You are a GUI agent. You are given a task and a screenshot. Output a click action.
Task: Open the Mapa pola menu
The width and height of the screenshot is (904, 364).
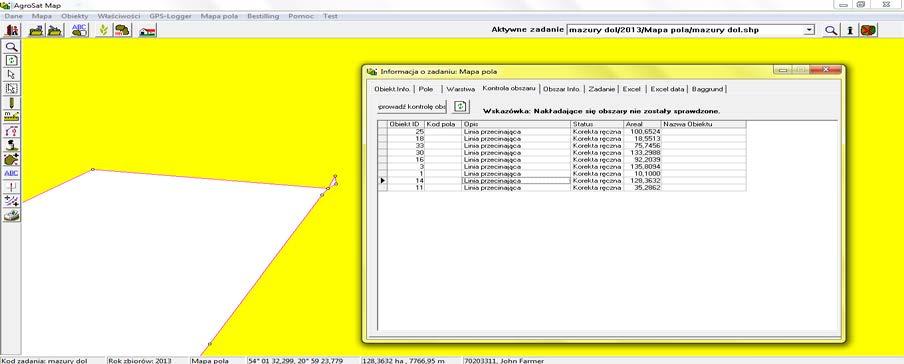(x=219, y=16)
